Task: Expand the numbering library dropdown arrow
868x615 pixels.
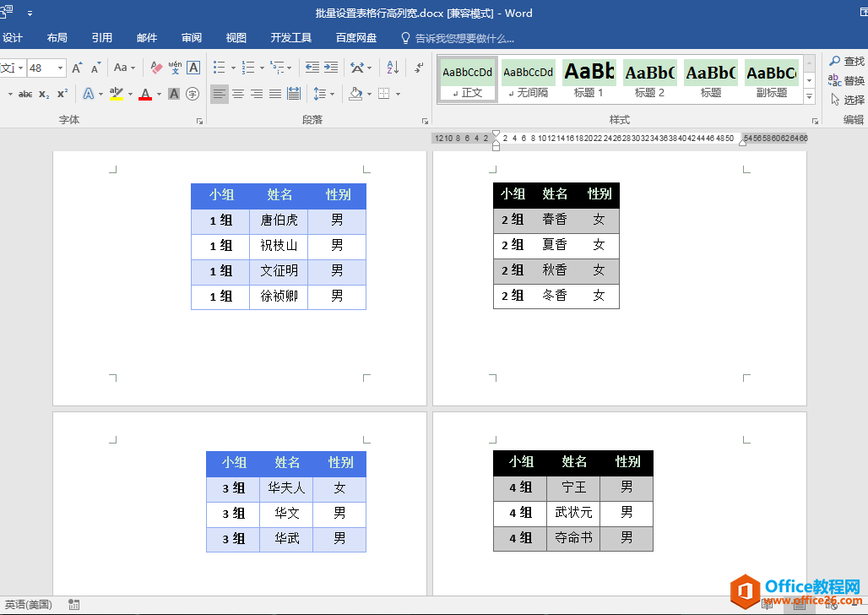Action: pyautogui.click(x=262, y=68)
